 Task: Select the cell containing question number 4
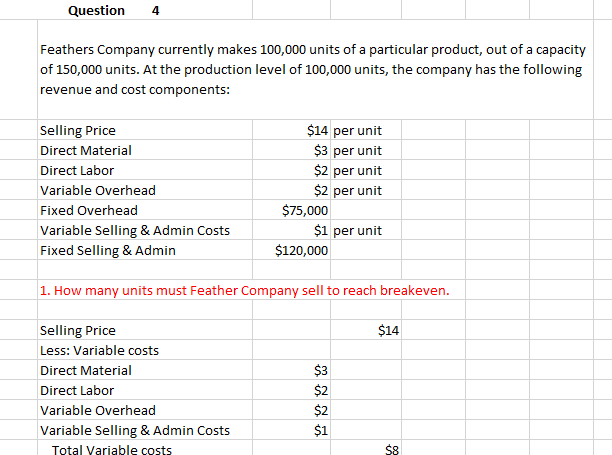(x=154, y=11)
